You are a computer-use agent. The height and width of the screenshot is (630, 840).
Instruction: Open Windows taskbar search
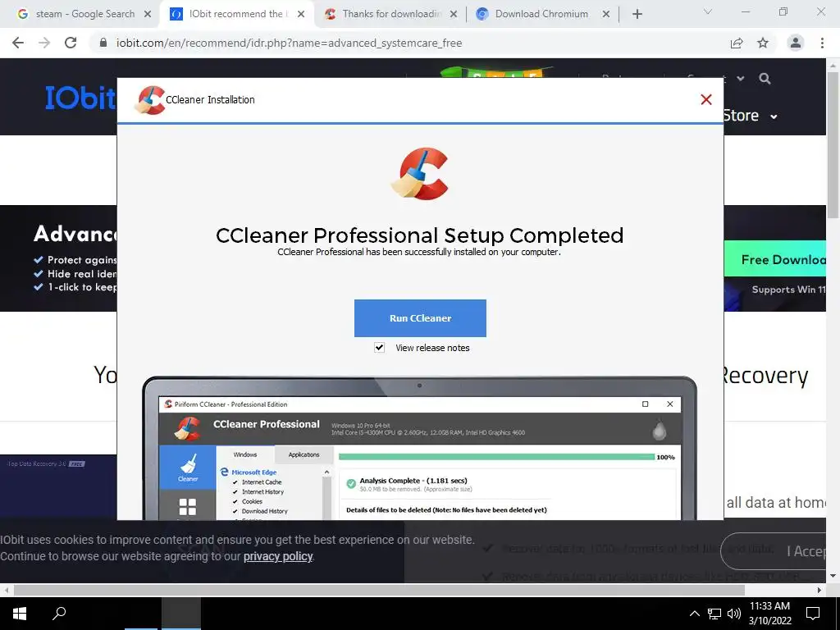59,614
